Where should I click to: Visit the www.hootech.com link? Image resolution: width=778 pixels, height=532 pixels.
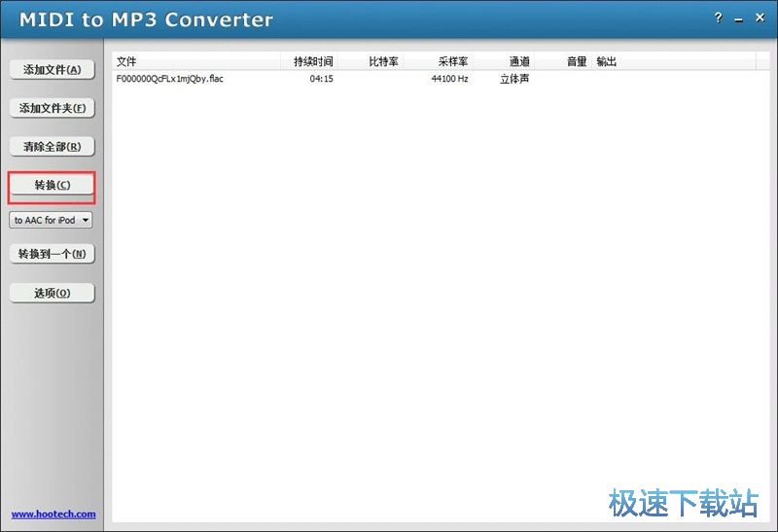point(53,514)
